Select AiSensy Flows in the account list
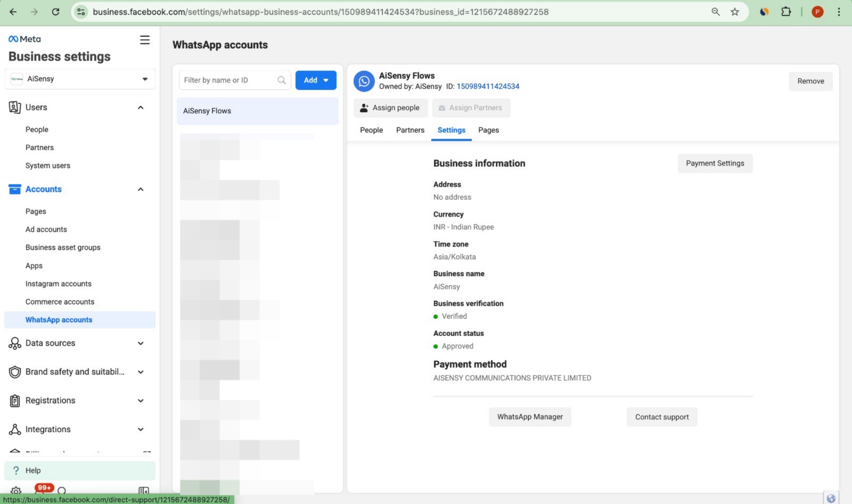Viewport: 852px width, 504px height. pyautogui.click(x=258, y=111)
